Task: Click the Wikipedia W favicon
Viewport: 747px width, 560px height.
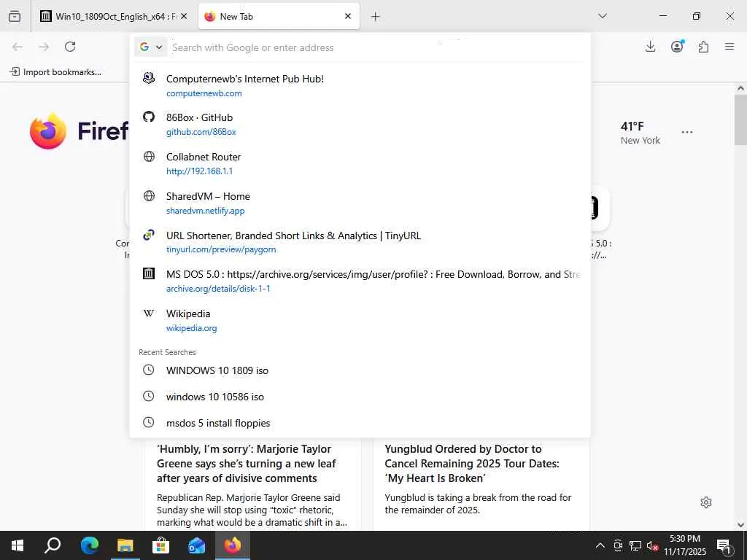Action: point(149,314)
